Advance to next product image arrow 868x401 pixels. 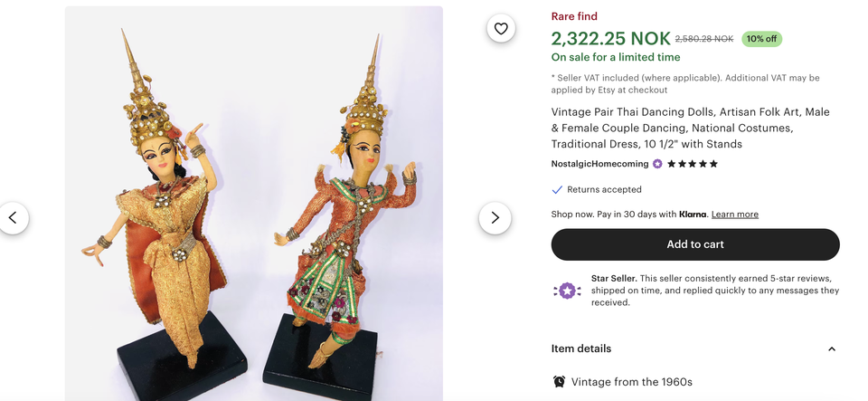(x=495, y=217)
